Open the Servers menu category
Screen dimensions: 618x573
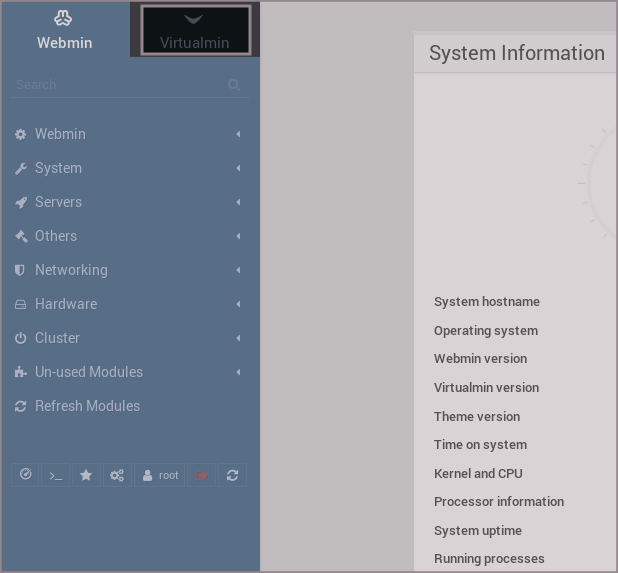[130, 202]
